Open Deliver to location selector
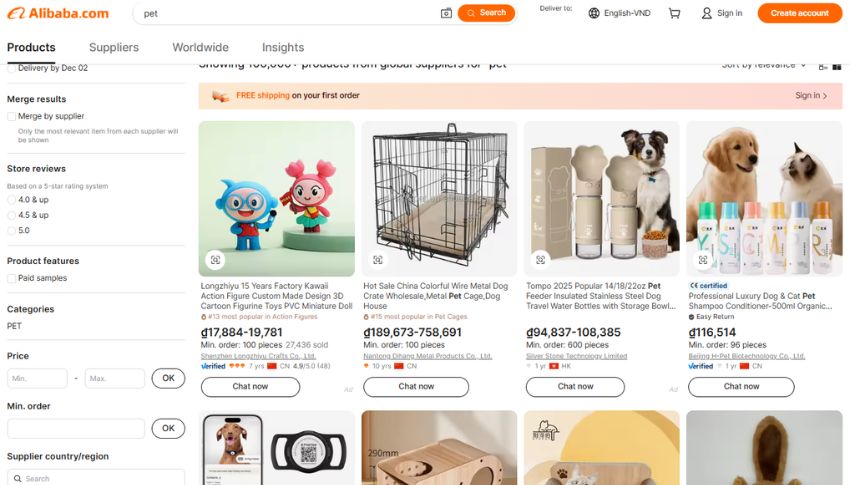This screenshot has width=850, height=485. point(556,8)
